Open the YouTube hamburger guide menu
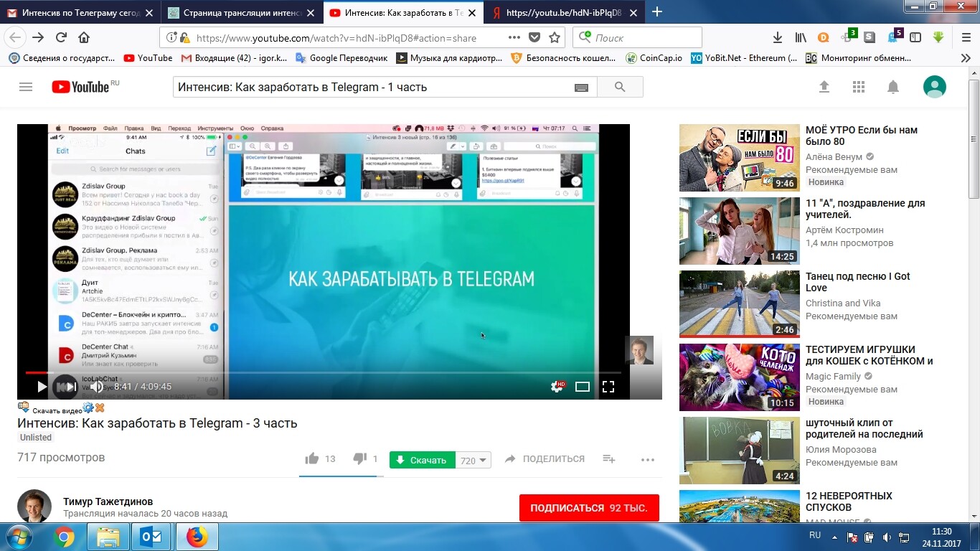 click(x=26, y=87)
